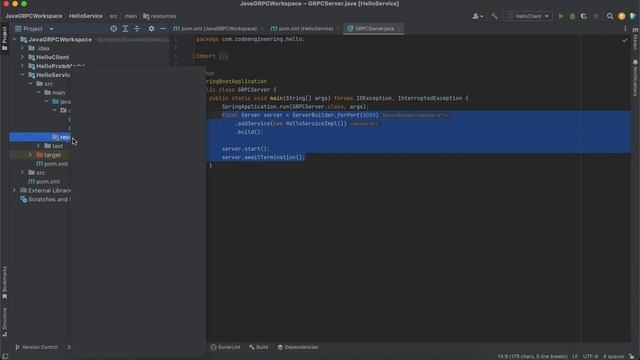Collapse the HelloService module

pos(22,75)
